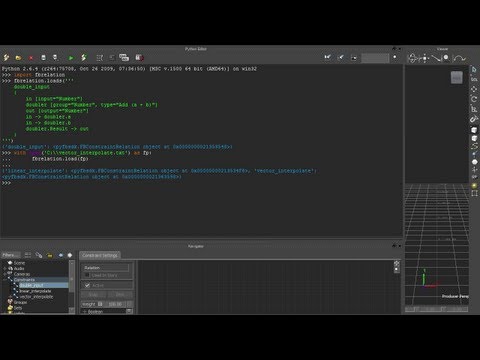Select vector_interpolate constraint in Navigator tree

(x=36, y=297)
